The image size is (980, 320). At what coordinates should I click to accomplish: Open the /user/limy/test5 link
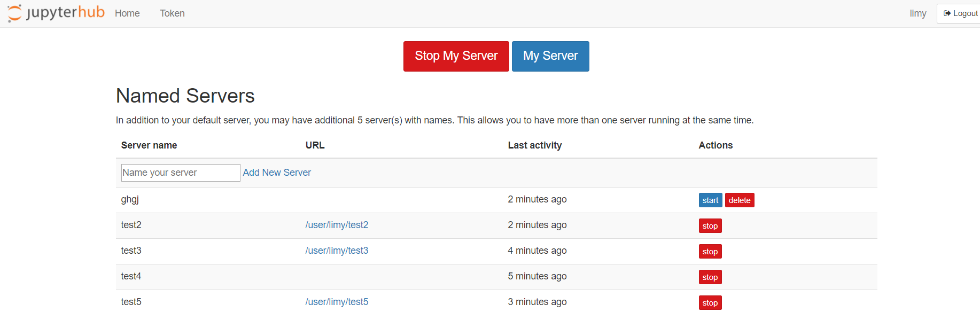337,302
